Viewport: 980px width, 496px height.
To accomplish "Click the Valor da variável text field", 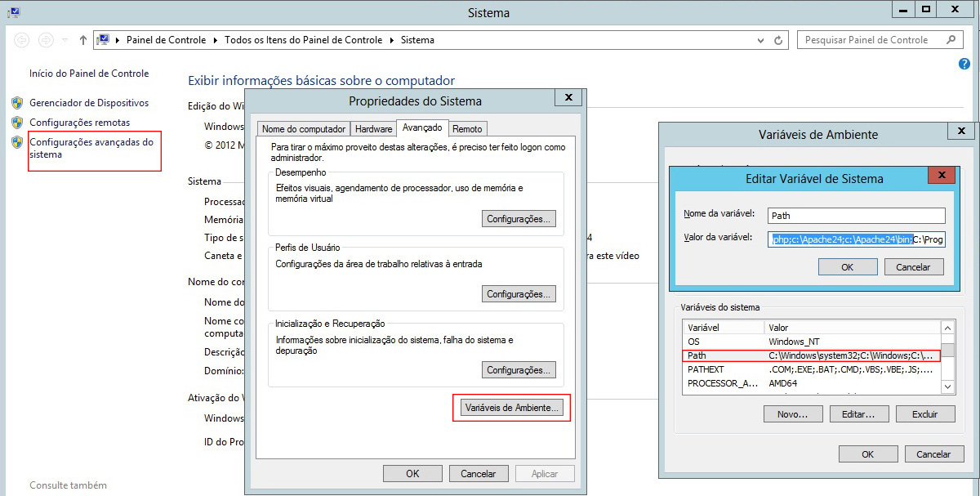I will (x=856, y=239).
